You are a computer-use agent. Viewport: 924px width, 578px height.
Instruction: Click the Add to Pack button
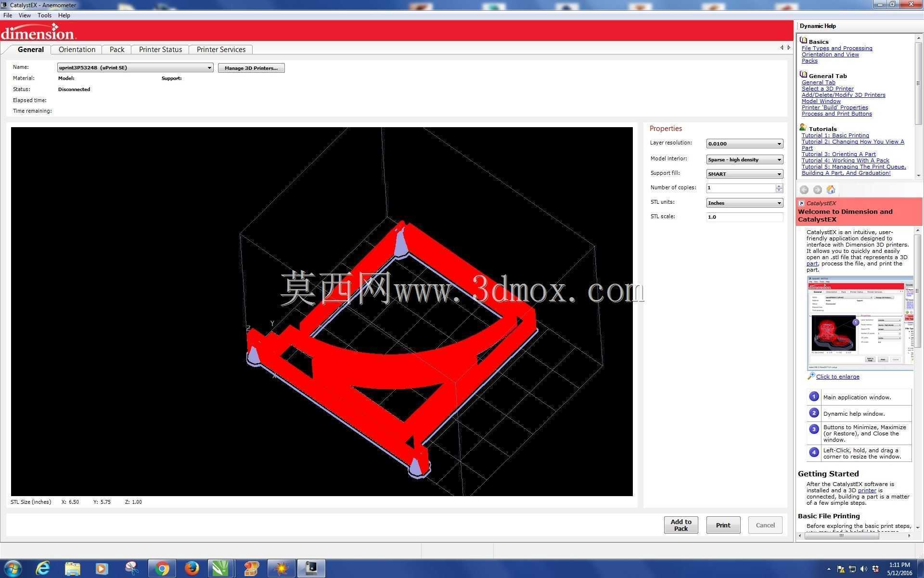[681, 525]
